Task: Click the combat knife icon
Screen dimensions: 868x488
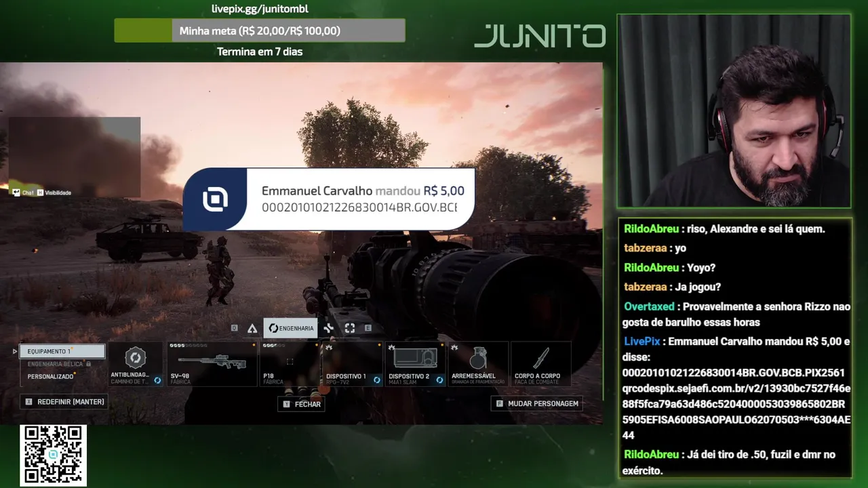Action: pos(540,359)
